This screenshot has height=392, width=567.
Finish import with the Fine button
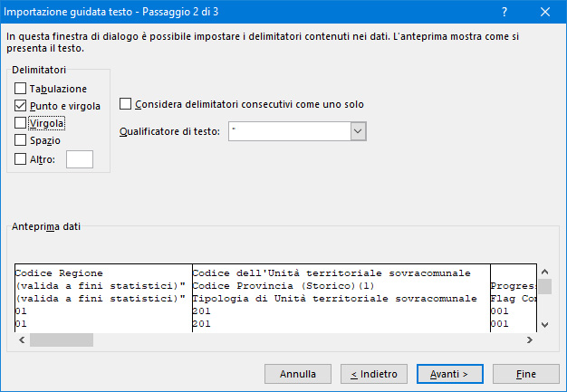pos(525,374)
